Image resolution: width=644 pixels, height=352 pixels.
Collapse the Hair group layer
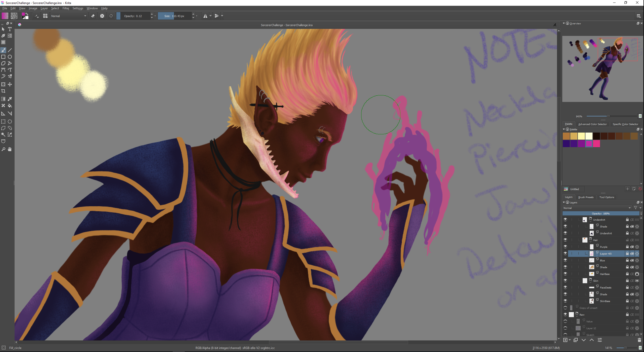pyautogui.click(x=590, y=241)
